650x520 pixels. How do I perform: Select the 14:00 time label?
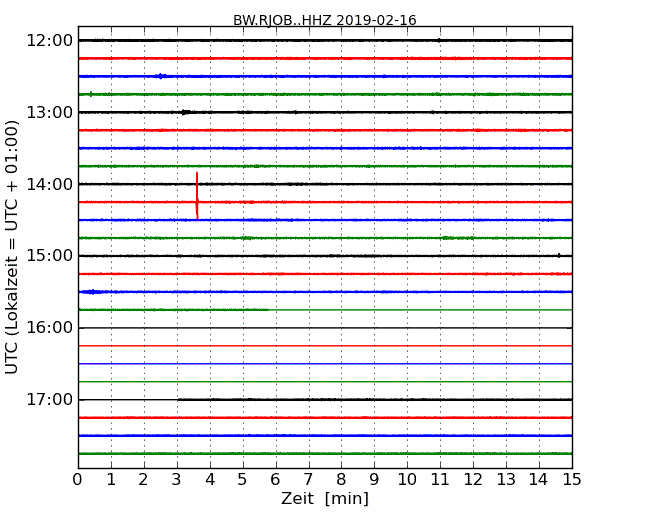tap(50, 184)
